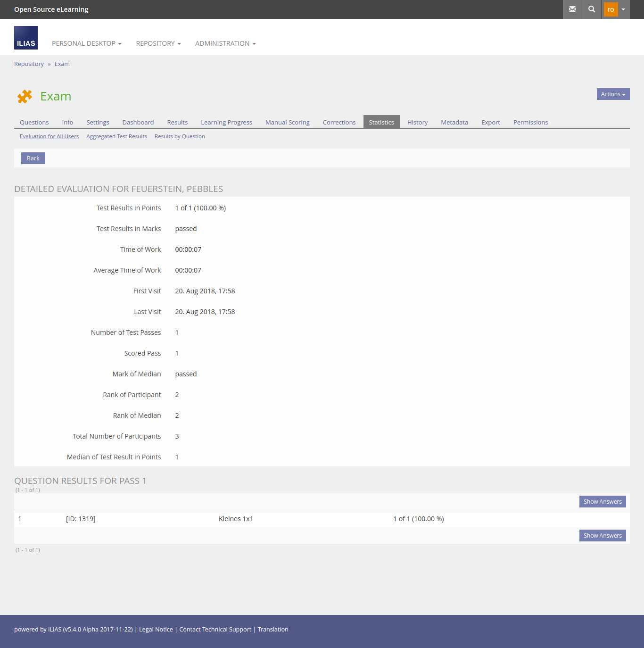Viewport: 644px width, 648px height.
Task: Open Contact Technical Support footer link
Action: click(x=215, y=629)
